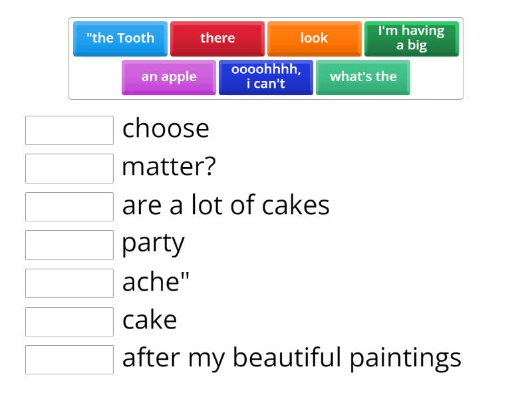Viewport: 532px width, 399px height.
Task: Click the "after my beautiful paintings" text
Action: tap(291, 358)
